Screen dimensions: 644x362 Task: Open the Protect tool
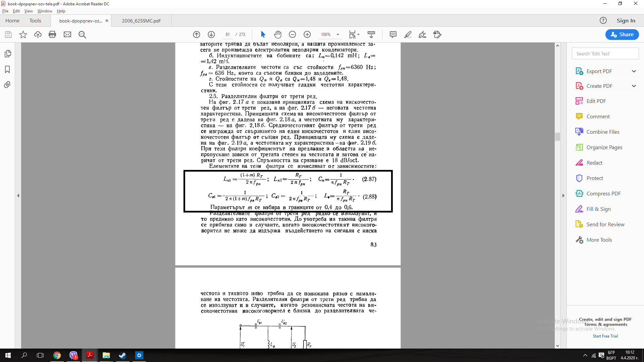coord(595,178)
